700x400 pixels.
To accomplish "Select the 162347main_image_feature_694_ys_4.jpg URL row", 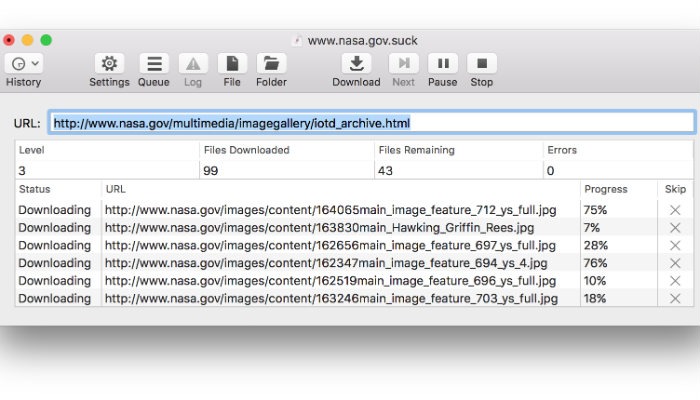I will click(326, 263).
